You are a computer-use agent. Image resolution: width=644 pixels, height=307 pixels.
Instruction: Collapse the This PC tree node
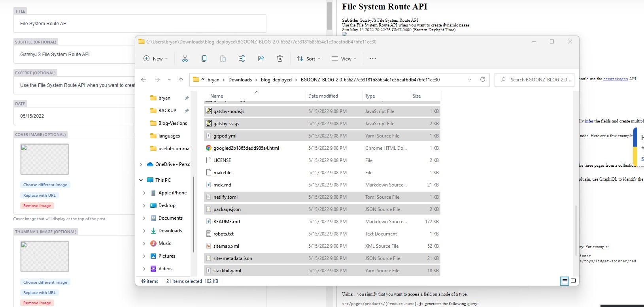point(141,180)
